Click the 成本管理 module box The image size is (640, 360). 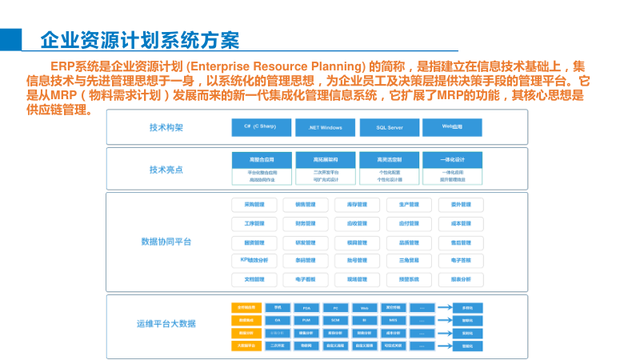point(461,224)
